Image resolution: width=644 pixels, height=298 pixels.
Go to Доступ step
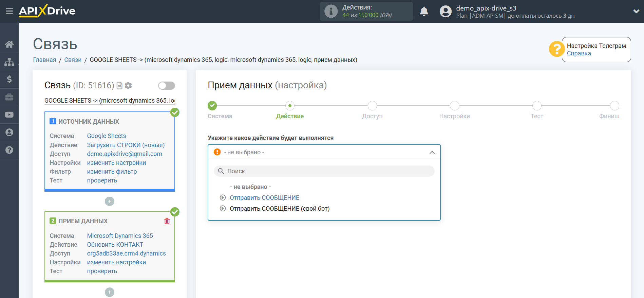[x=372, y=106]
